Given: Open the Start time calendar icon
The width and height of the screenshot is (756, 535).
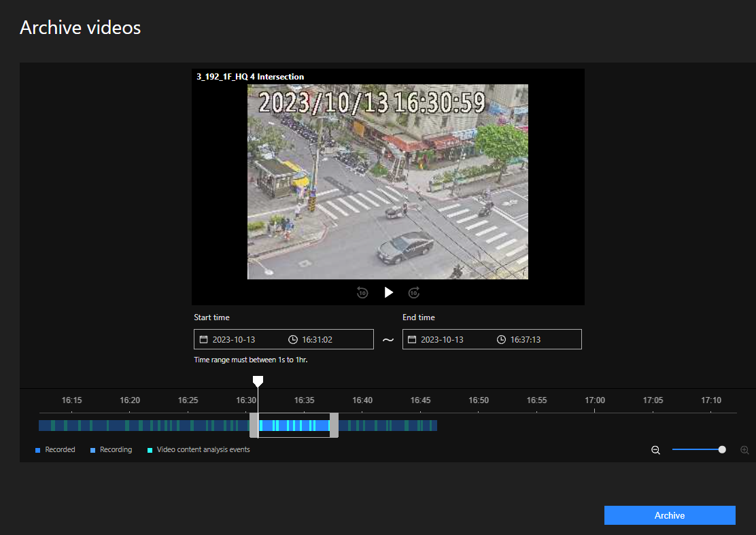Looking at the screenshot, I should point(203,339).
